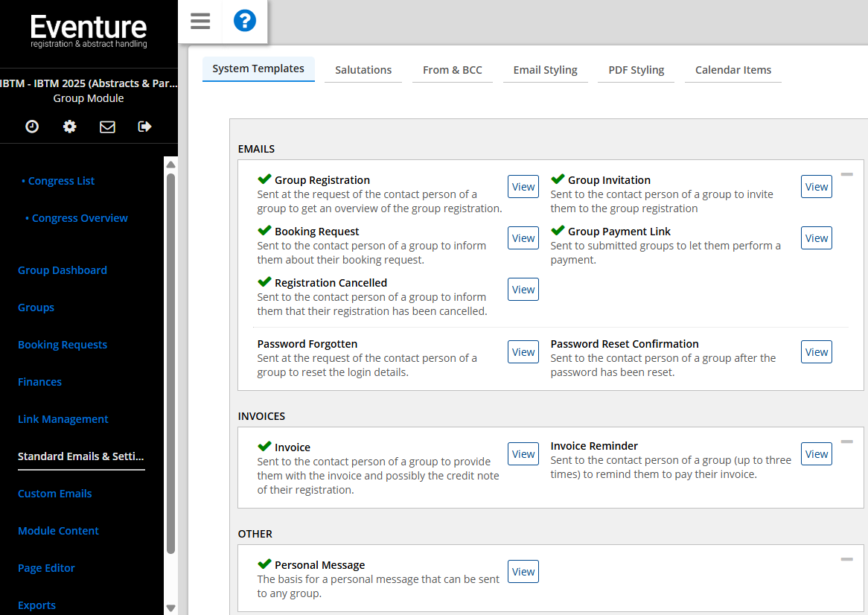Switch to the Salutations tab
Viewport: 868px width, 615px height.
point(363,70)
